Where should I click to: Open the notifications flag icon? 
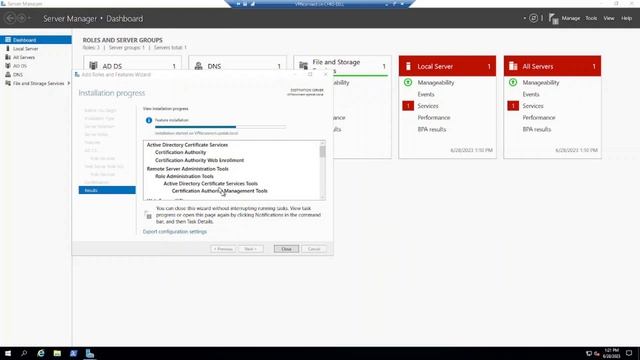pos(553,18)
